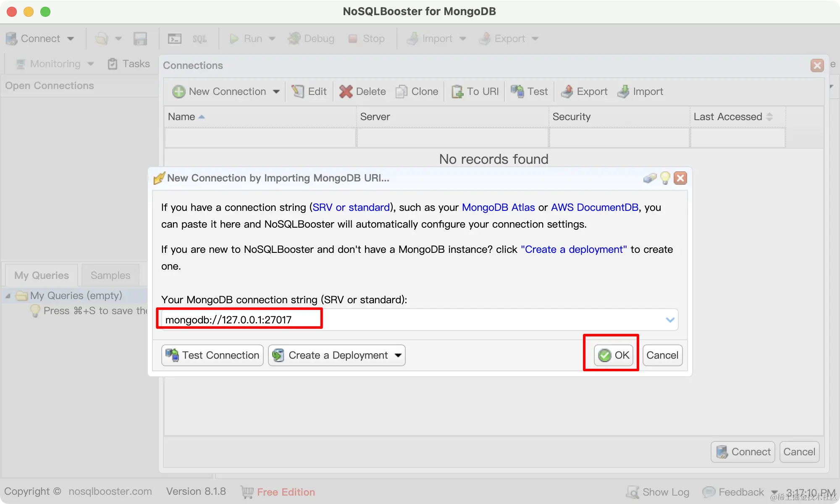Switch to My Queries tab

tap(41, 276)
